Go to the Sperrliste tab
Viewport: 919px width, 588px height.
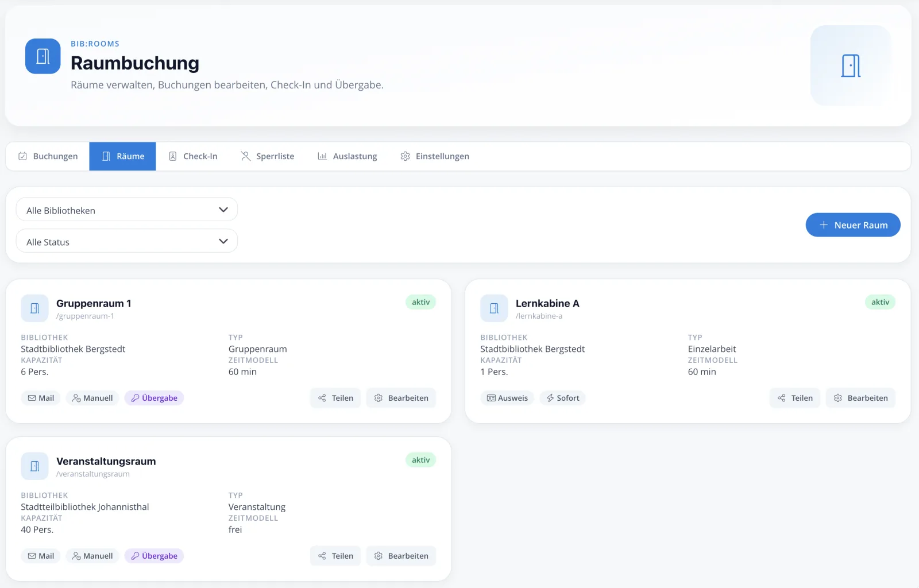[267, 156]
